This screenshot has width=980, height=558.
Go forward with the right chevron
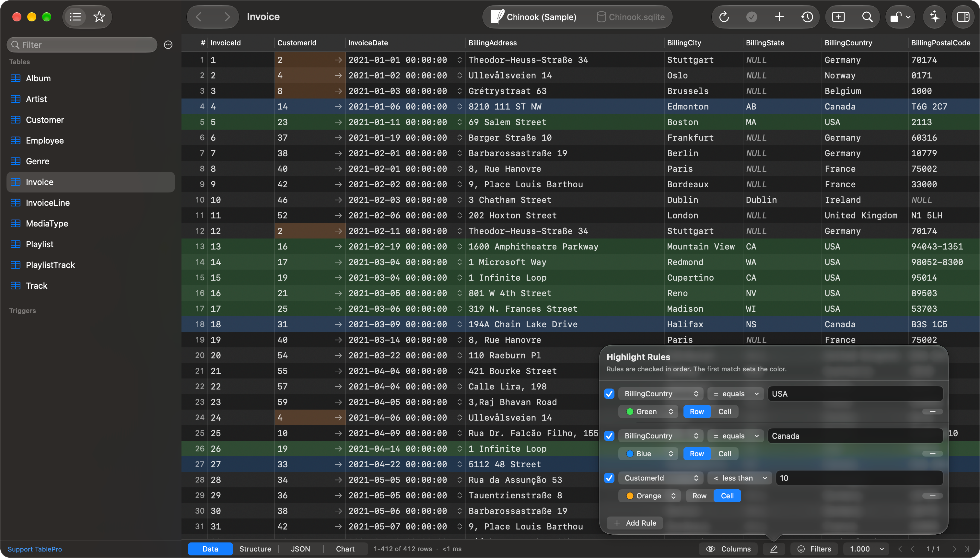227,17
